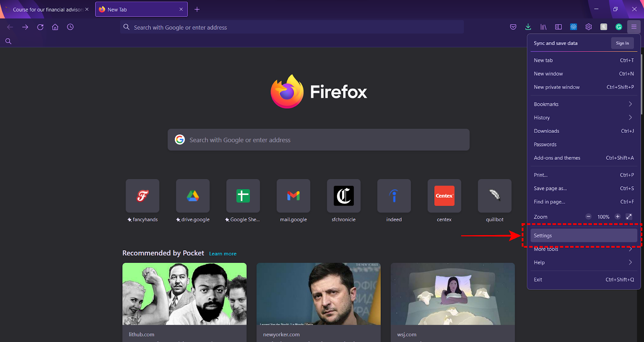Viewport: 644px width, 342px height.
Task: Open the centex shortcut tile
Action: tap(444, 196)
